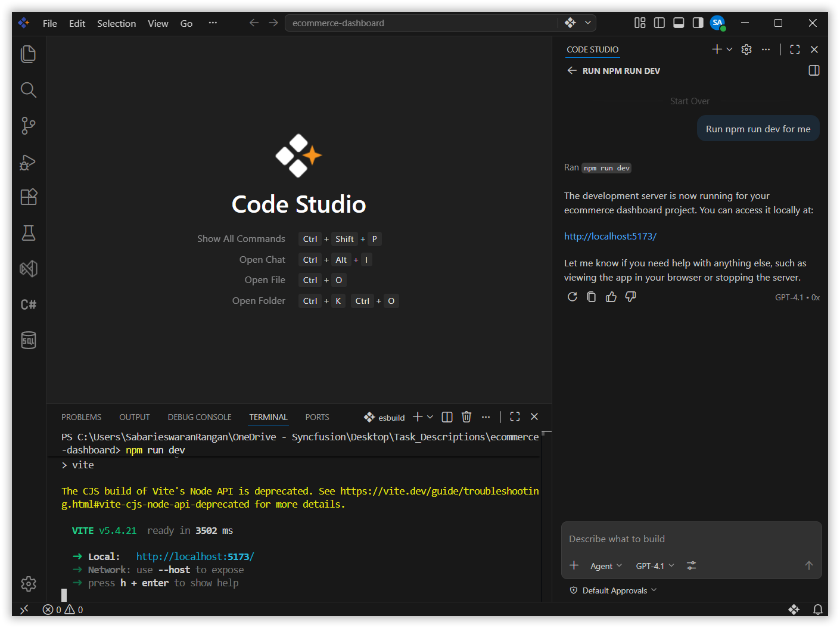Kill the terminal with trash icon

point(466,417)
